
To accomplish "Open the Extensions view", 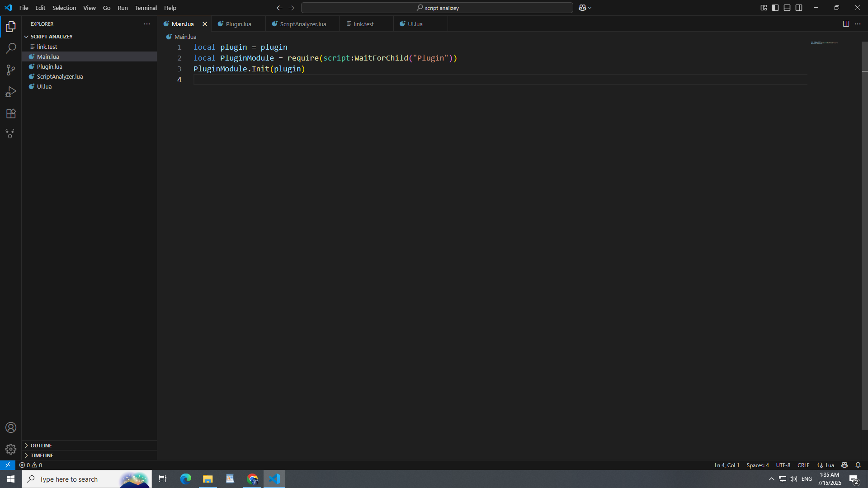I will [x=11, y=113].
